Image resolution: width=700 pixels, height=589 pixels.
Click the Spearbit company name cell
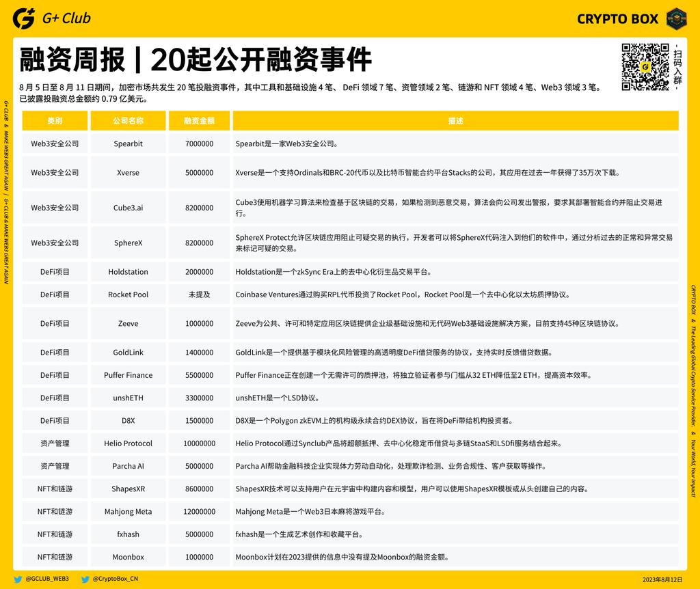pos(128,143)
